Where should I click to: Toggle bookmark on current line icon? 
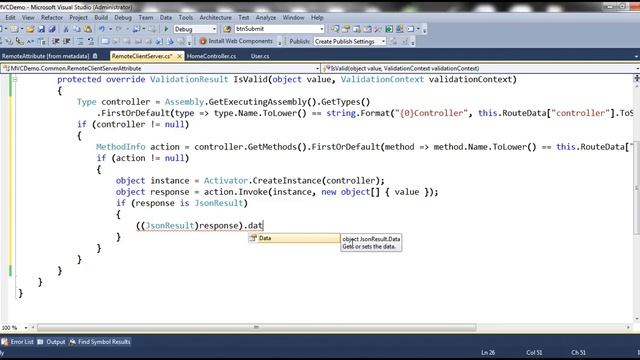pos(105,41)
